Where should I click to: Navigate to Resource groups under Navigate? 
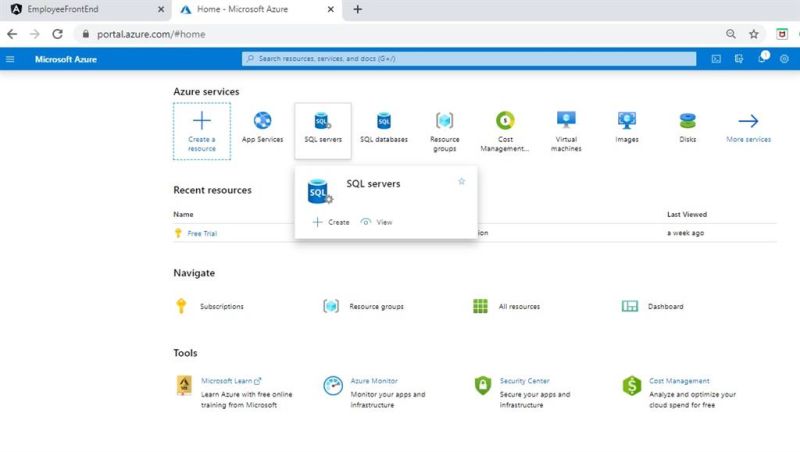[x=376, y=306]
